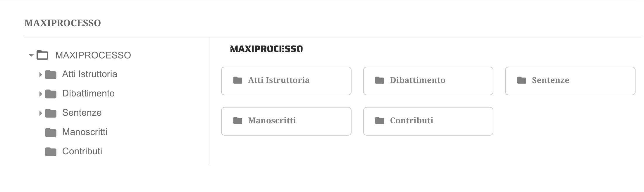This screenshot has height=192, width=644.
Task: Select the Atti Istruttoria label in sidebar tree
Action: coord(89,74)
